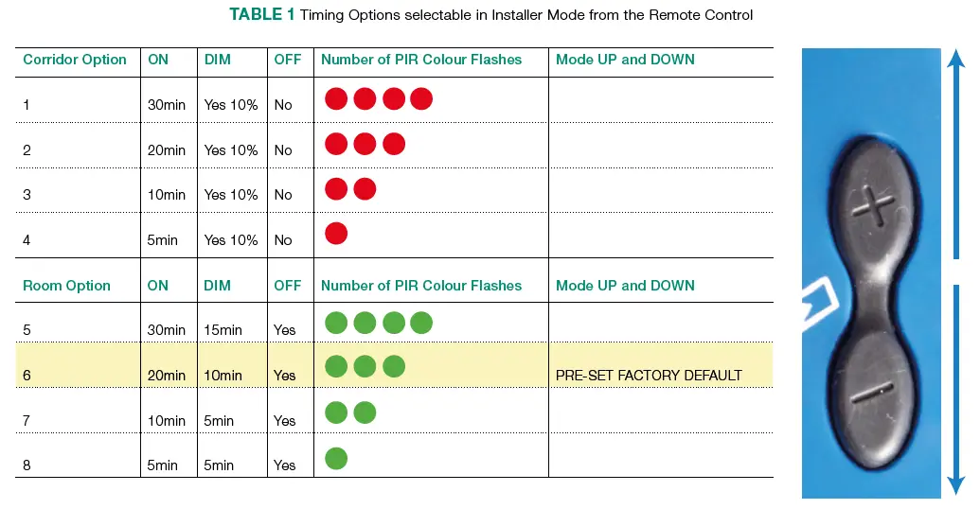Click Number of PIR Colour Flashes room header

421,286
